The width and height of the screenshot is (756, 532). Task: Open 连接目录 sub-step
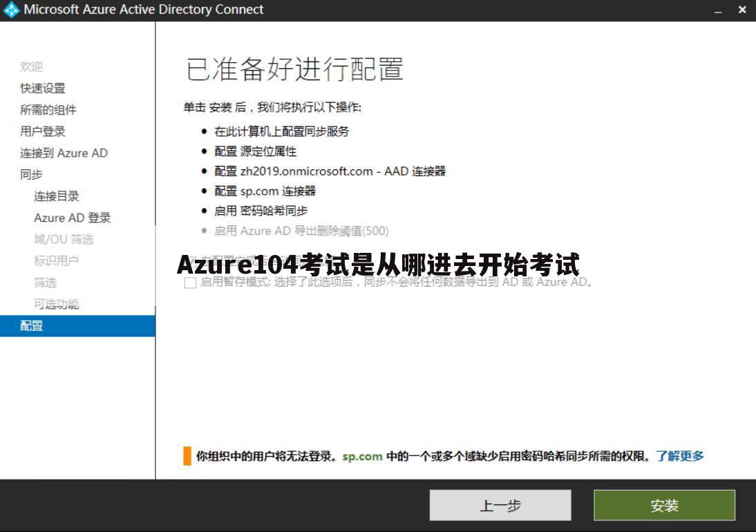coord(57,196)
